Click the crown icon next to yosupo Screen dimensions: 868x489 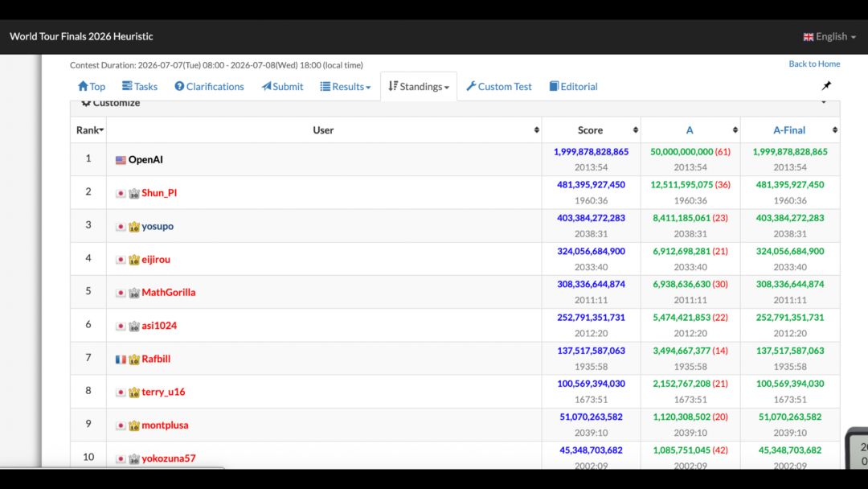coord(134,227)
